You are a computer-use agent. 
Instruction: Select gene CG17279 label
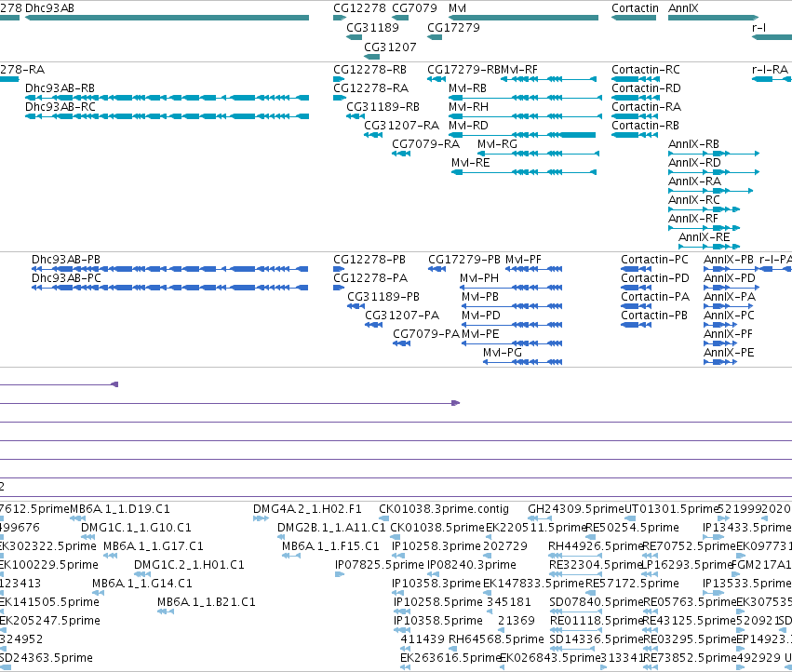coord(453,28)
